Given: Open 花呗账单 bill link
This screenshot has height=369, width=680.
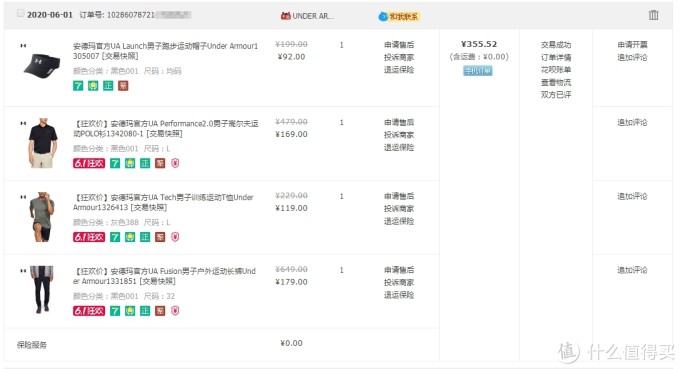Looking at the screenshot, I should [556, 69].
